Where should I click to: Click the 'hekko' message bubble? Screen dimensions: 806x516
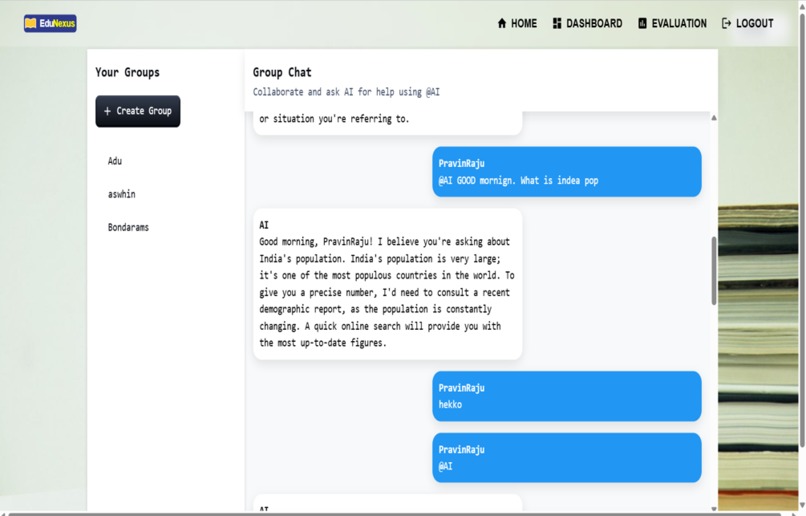[x=566, y=396]
